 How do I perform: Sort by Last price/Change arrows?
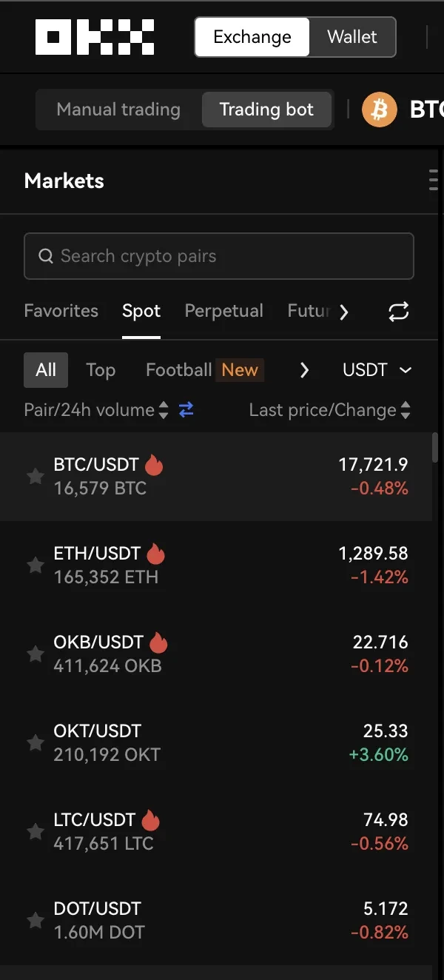(x=405, y=410)
